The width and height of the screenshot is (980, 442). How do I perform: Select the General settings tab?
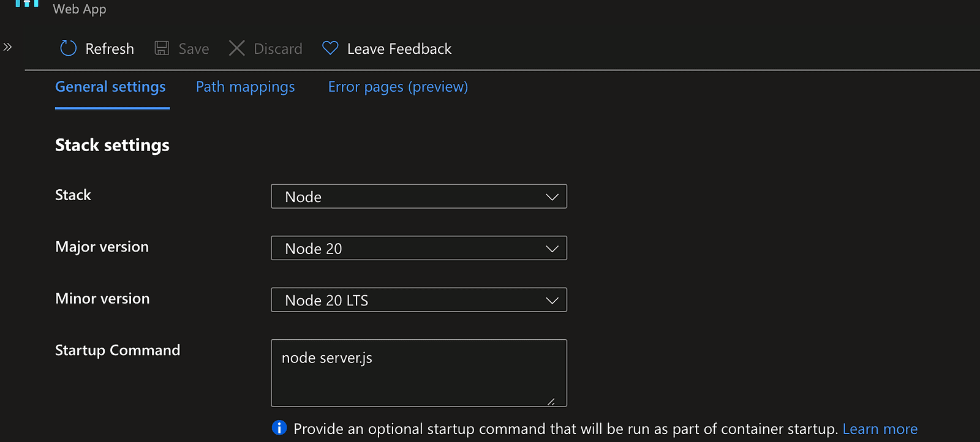tap(110, 87)
